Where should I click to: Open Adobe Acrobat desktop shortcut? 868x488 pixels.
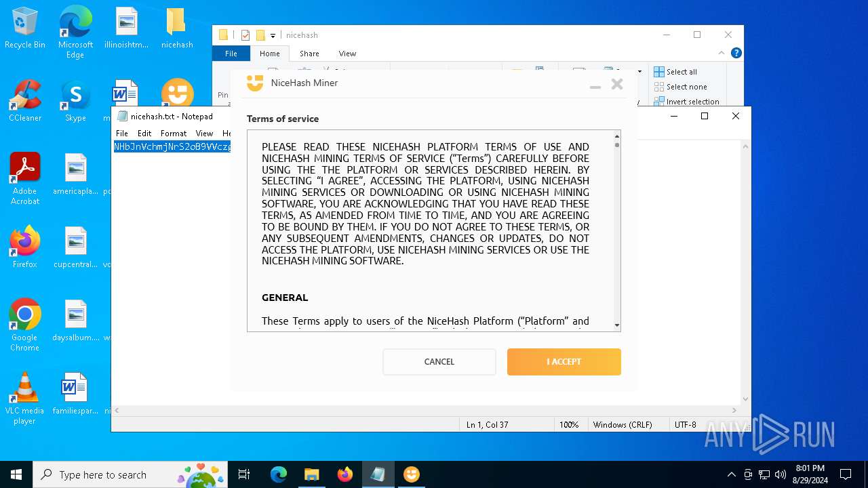tap(25, 179)
